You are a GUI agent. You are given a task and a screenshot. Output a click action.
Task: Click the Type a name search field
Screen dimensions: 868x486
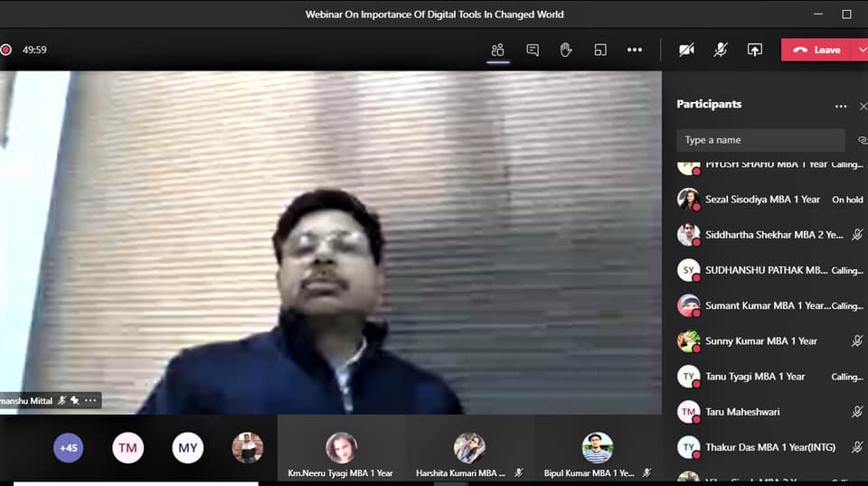759,140
